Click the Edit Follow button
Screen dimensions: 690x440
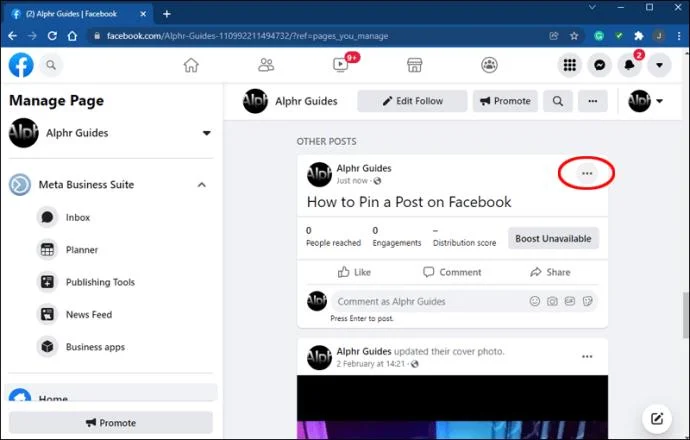(412, 101)
